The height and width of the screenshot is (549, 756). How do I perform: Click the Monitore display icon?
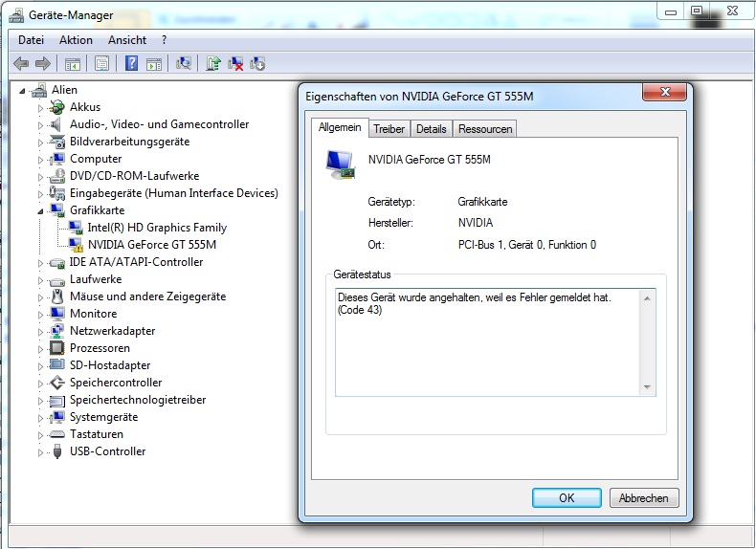tap(56, 314)
